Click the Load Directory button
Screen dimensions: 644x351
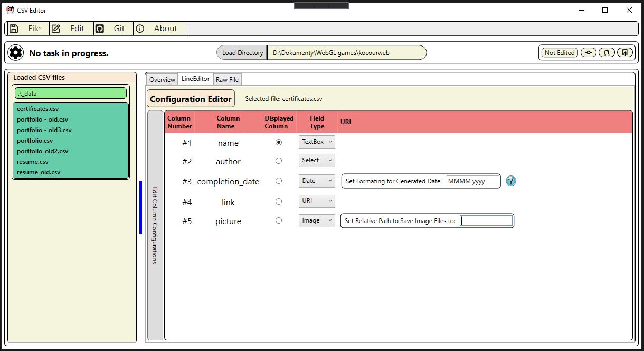[x=242, y=52]
